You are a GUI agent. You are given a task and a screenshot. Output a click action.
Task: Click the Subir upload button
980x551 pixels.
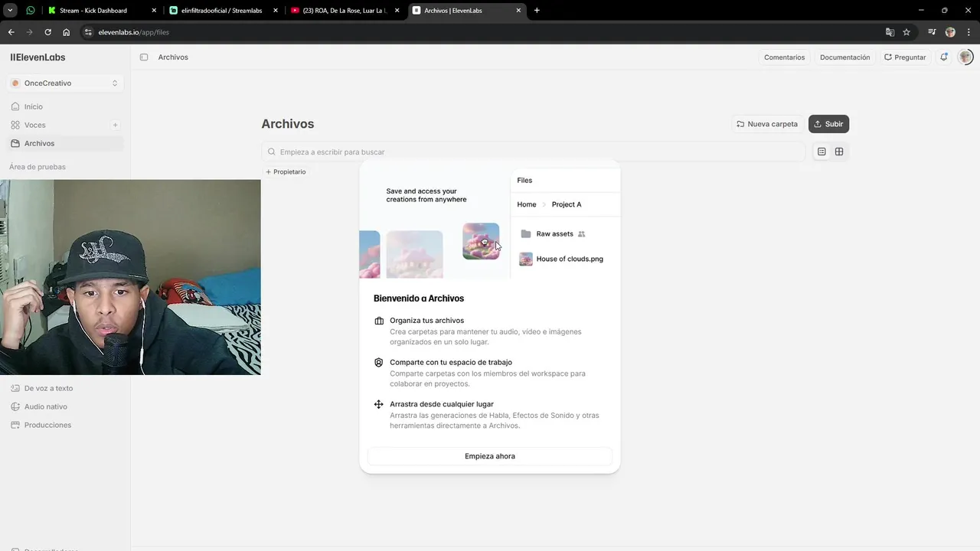pos(828,124)
